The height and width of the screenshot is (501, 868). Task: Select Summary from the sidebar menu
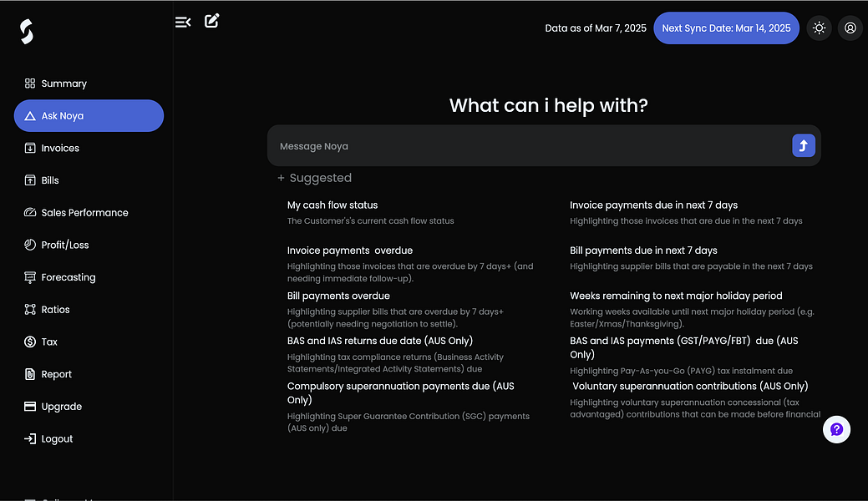[63, 83]
